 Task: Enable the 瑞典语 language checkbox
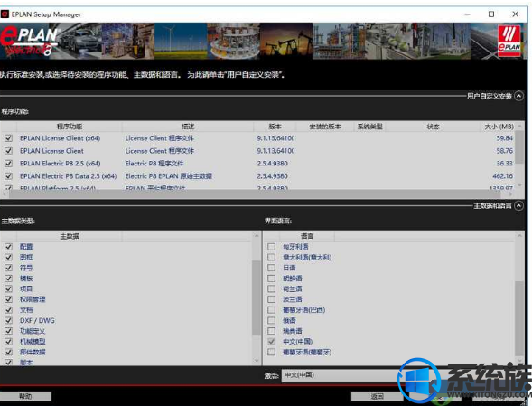[x=272, y=331]
